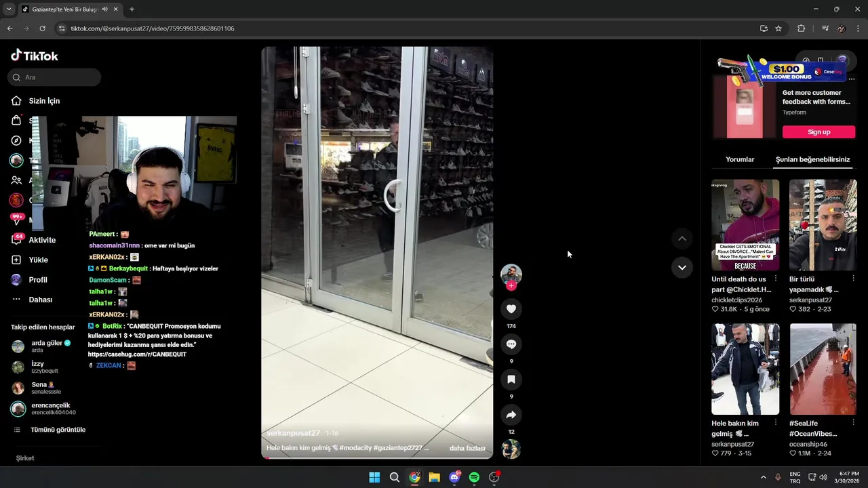The image size is (868, 488).
Task: Open the Chrome three-dot menu
Action: [859, 28]
